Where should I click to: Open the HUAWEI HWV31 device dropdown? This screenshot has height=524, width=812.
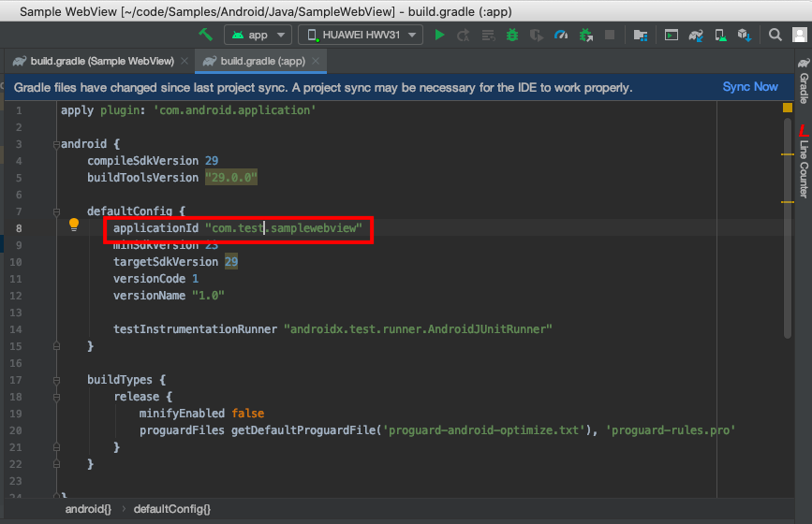[x=361, y=35]
